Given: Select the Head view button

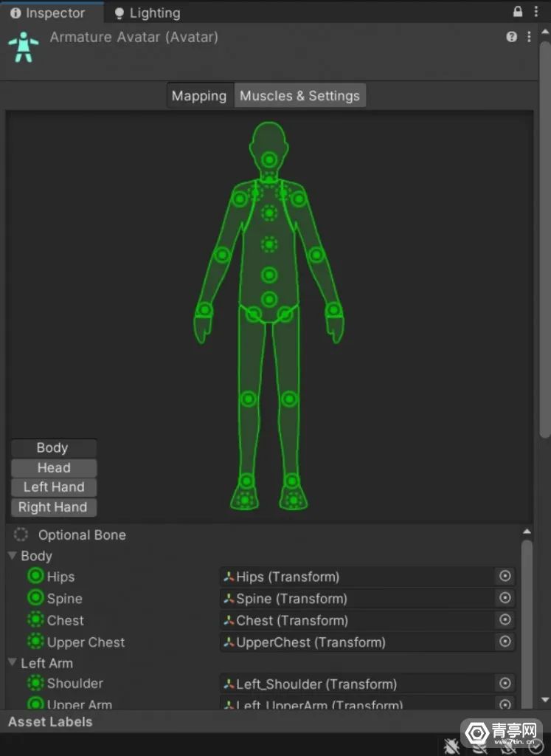Looking at the screenshot, I should pos(53,467).
